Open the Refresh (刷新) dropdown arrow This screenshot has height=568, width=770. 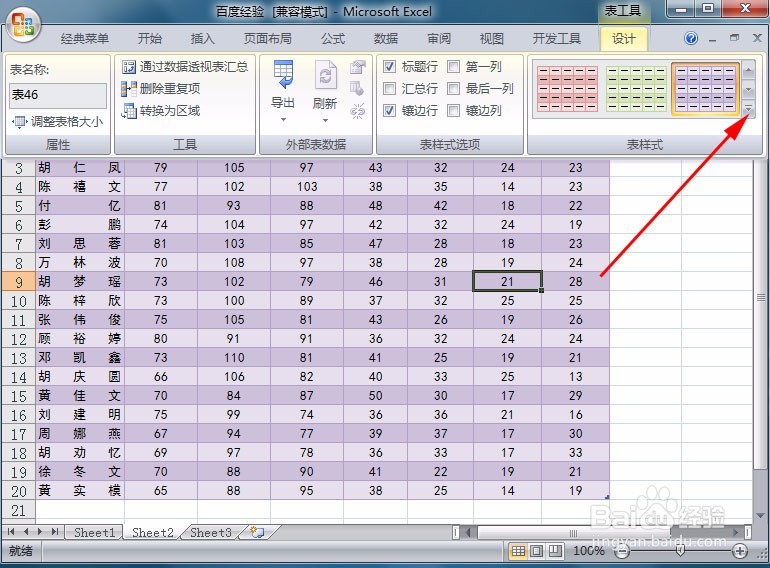pyautogui.click(x=325, y=120)
